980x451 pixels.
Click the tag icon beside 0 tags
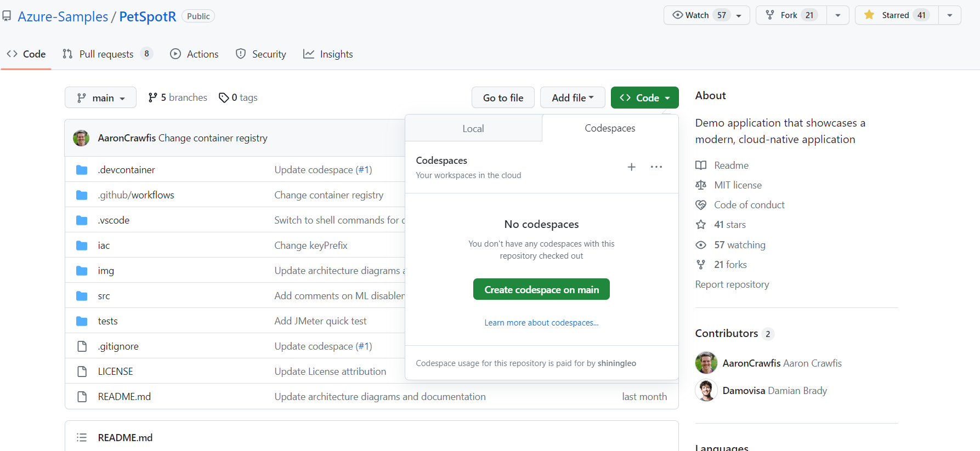[224, 98]
